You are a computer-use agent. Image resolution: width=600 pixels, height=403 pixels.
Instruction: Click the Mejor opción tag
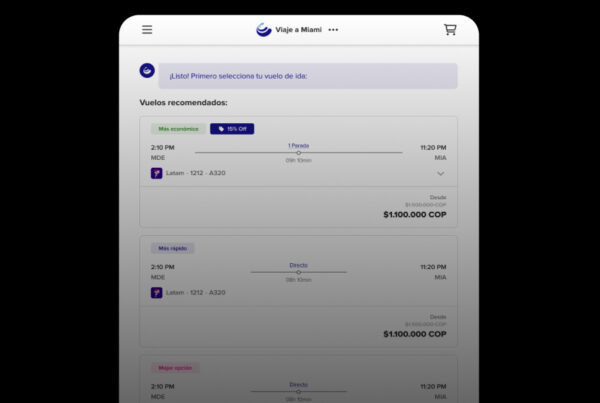[175, 368]
